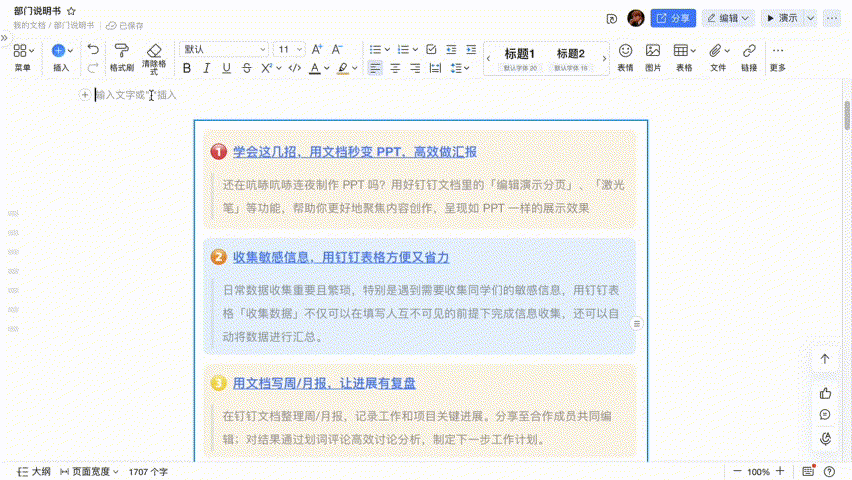Insert an image using the 图片 icon
This screenshot has width=852, height=480.
click(x=653, y=51)
